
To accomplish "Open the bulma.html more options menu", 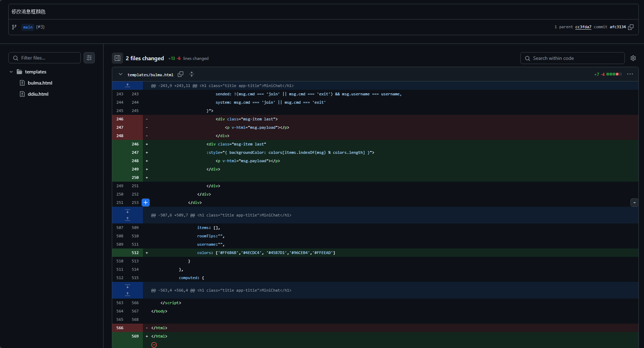I will [630, 74].
